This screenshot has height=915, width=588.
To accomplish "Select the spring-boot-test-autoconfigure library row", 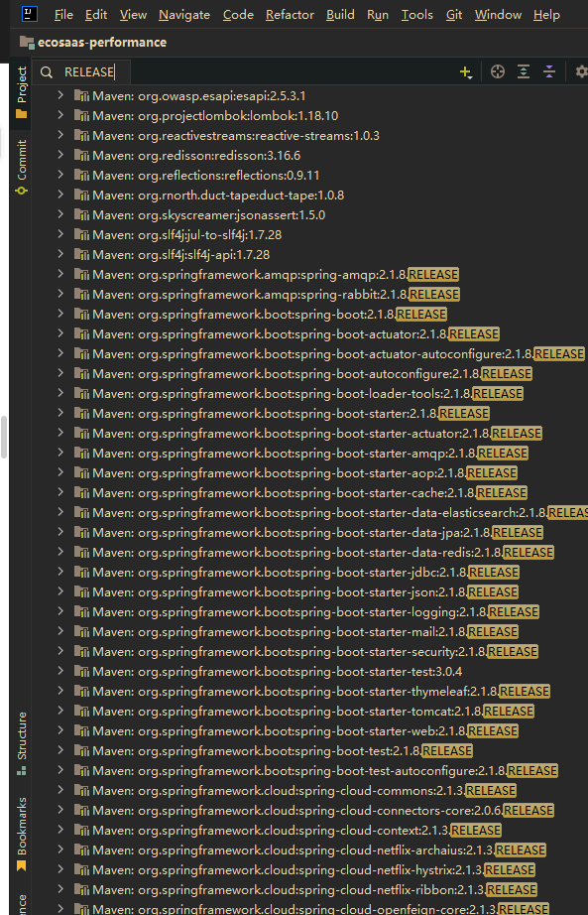I will coord(309,770).
